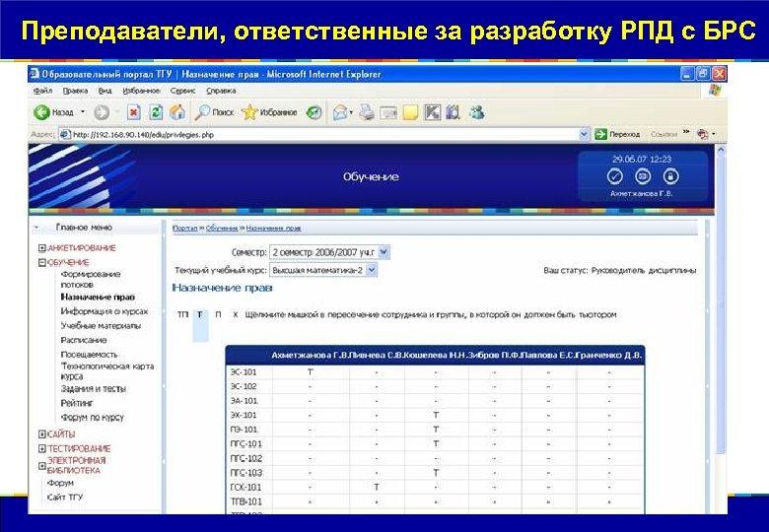Click the Refresh page icon
This screenshot has height=532, width=769.
[156, 112]
